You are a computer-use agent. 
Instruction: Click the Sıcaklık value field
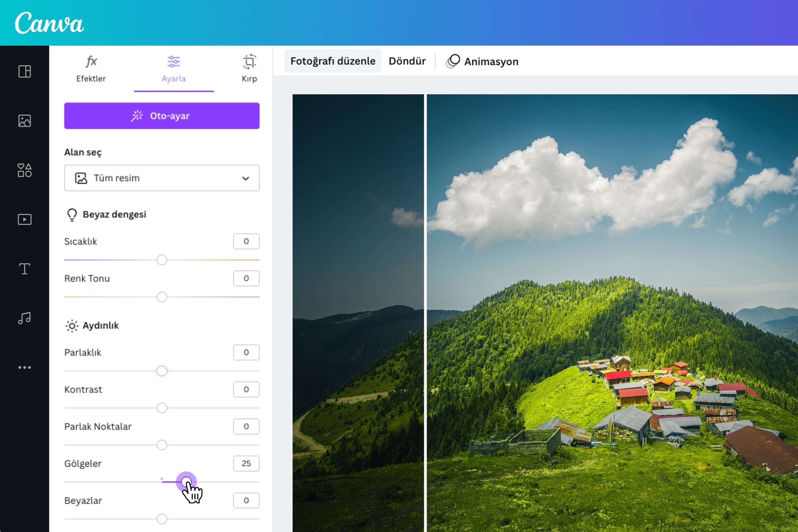point(246,241)
